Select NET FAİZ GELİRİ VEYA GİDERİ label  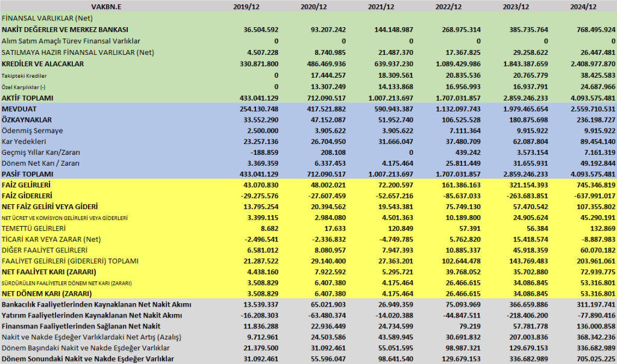click(x=50, y=207)
